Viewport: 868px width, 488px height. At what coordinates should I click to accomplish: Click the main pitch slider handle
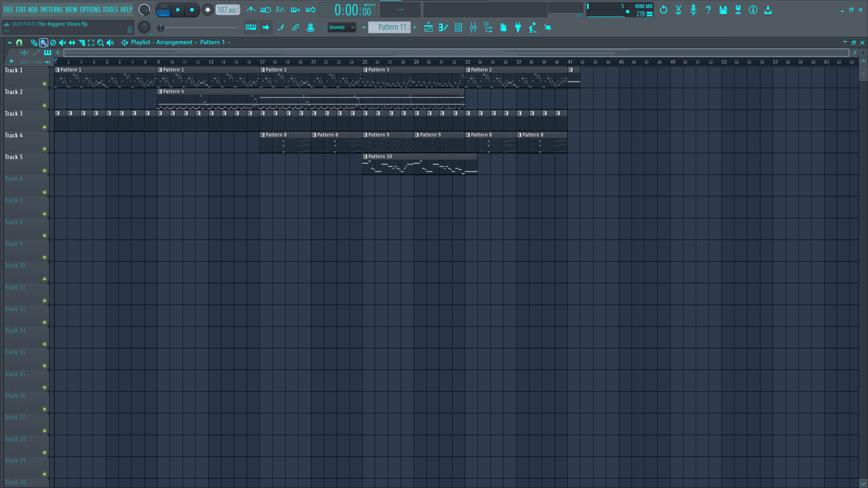(160, 28)
